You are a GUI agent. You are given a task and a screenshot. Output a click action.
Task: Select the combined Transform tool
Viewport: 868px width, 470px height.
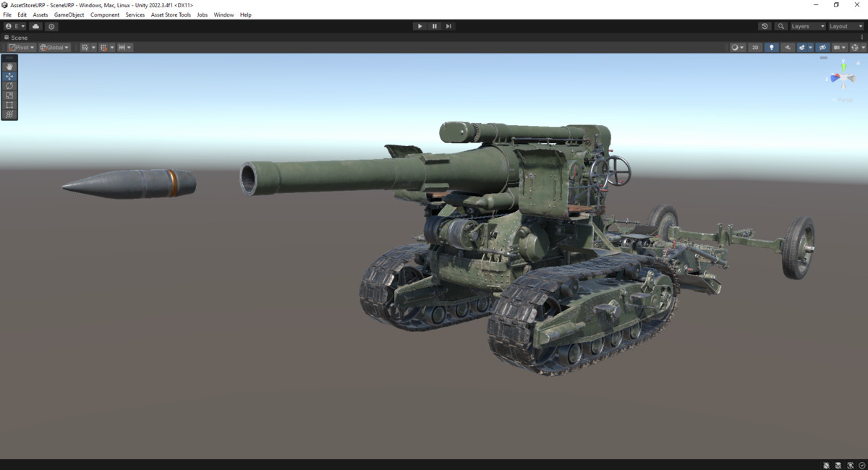pos(9,114)
